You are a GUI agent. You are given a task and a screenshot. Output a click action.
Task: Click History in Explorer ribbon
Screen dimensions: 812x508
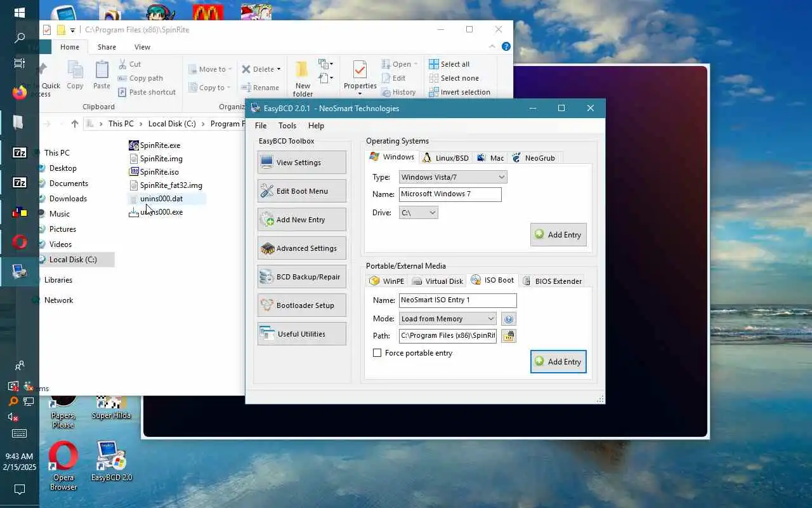(398, 92)
